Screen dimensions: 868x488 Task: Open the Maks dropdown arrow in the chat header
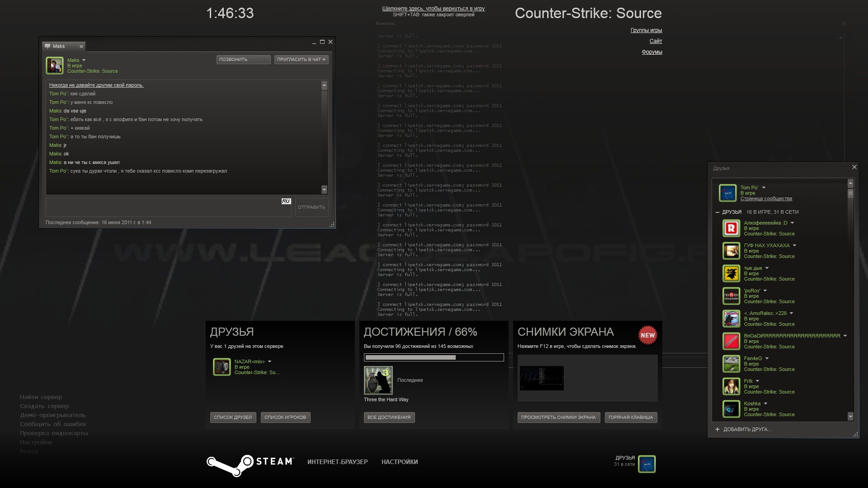click(x=84, y=60)
